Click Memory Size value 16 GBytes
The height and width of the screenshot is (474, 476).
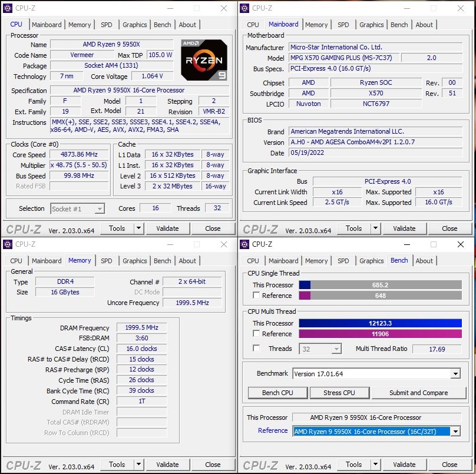[65, 292]
